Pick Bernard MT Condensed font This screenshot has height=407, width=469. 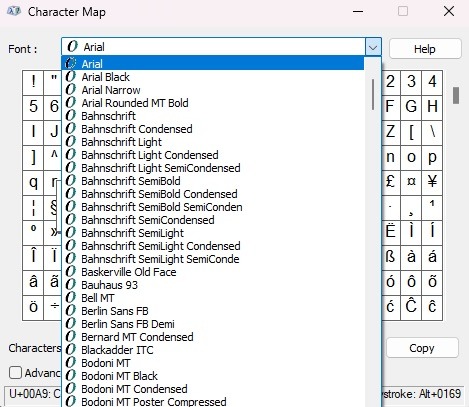click(213, 337)
